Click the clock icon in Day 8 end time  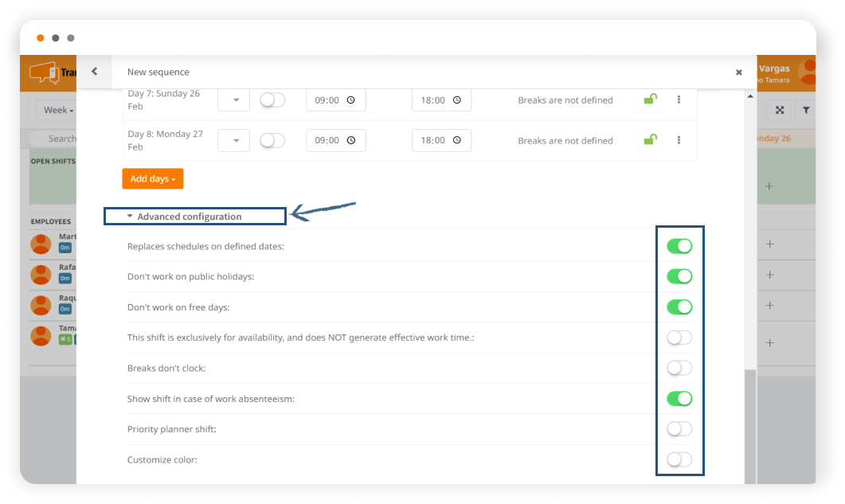pos(456,141)
